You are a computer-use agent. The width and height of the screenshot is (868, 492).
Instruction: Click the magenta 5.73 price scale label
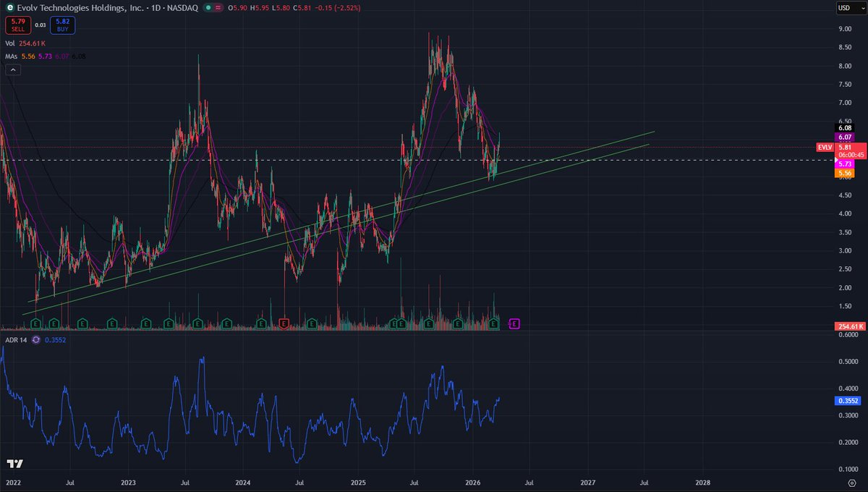(x=845, y=164)
